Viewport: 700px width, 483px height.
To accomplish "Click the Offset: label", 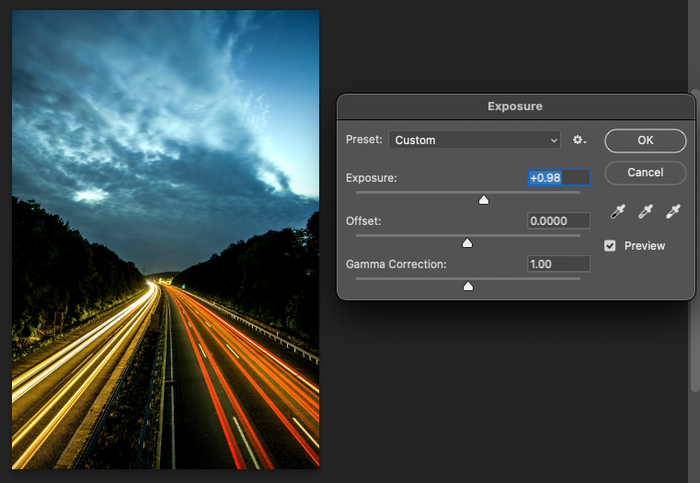I will point(363,221).
